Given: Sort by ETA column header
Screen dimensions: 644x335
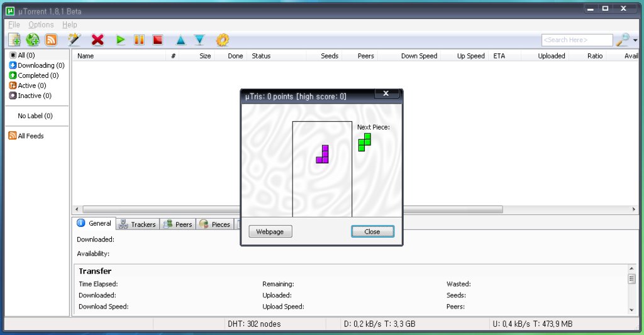Looking at the screenshot, I should pyautogui.click(x=504, y=56).
